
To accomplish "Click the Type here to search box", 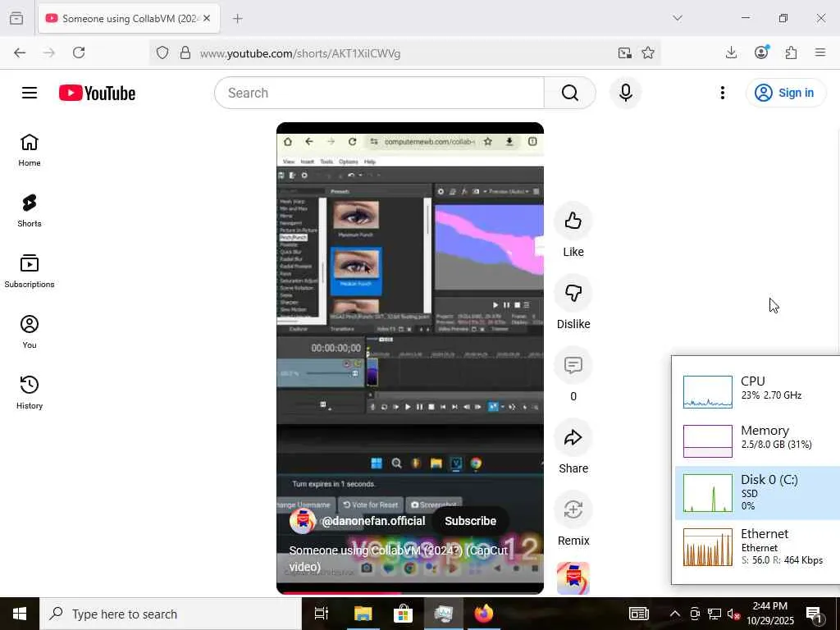I will (x=171, y=614).
